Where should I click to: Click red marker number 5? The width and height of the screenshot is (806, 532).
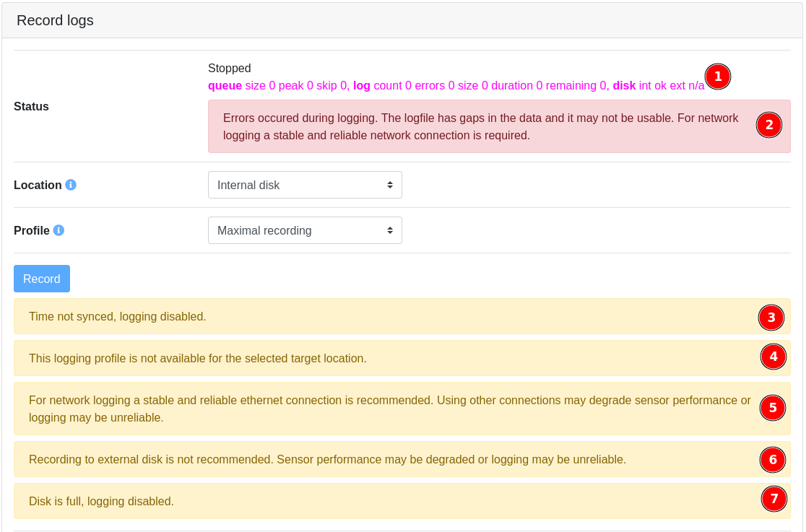[772, 408]
